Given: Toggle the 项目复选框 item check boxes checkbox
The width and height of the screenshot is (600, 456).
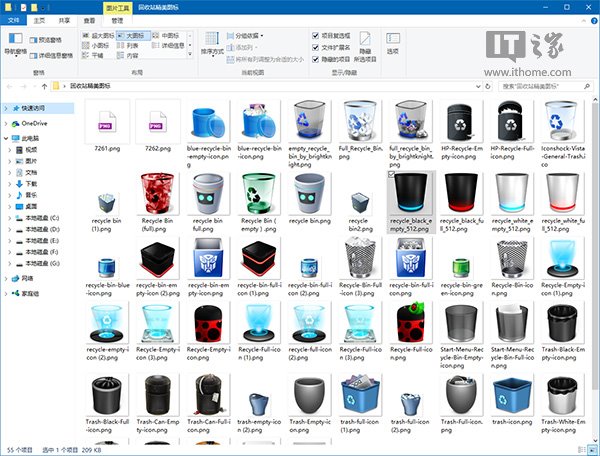Looking at the screenshot, I should point(317,35).
